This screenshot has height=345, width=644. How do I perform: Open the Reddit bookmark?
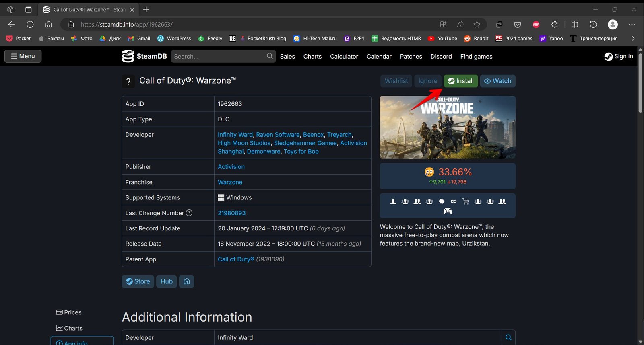tap(476, 38)
